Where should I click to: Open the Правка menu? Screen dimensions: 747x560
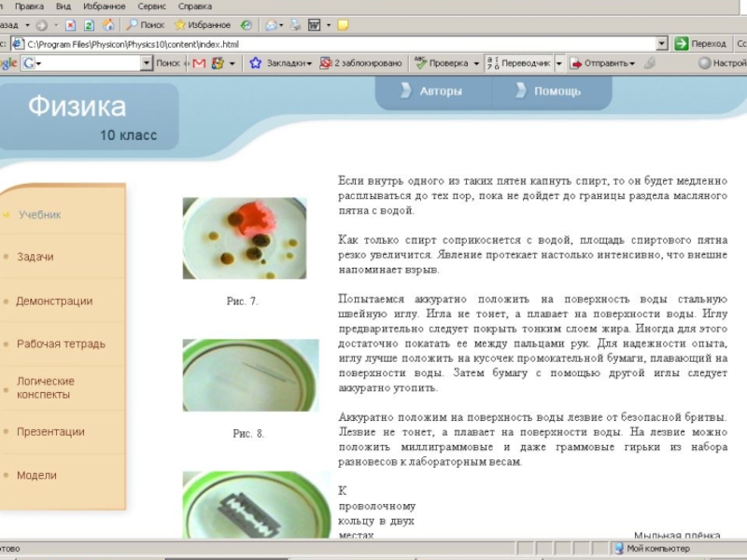[29, 7]
